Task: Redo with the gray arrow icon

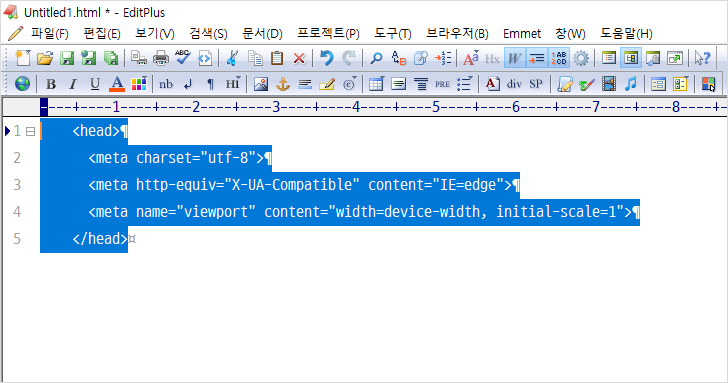Action: tap(349, 58)
